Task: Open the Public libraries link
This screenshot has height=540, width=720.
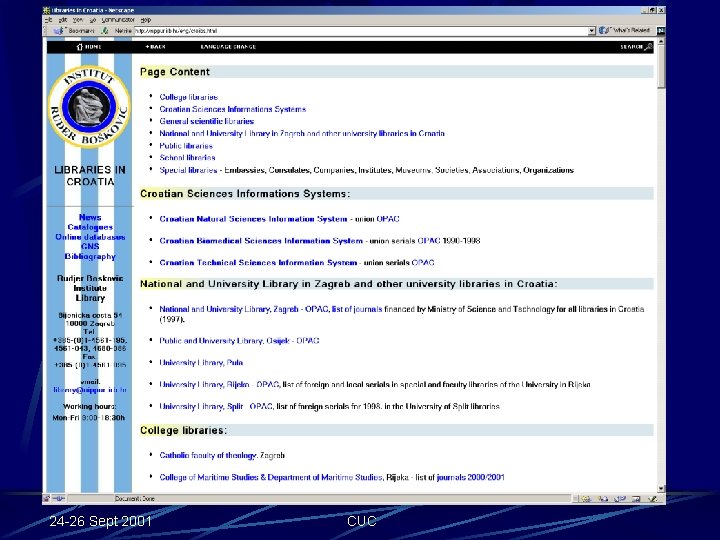Action: (x=186, y=146)
